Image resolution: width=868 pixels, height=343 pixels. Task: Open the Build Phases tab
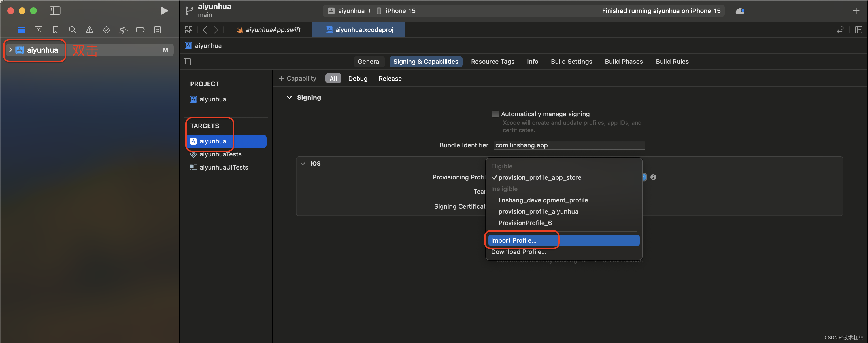point(623,62)
